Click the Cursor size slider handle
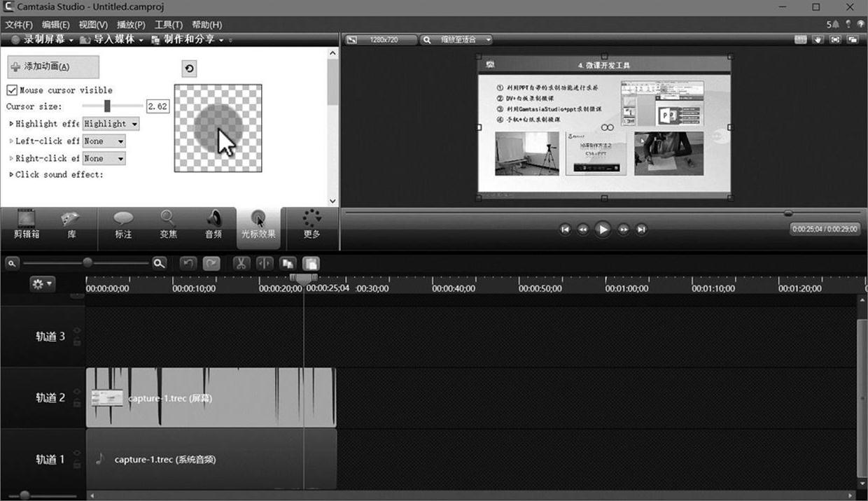The image size is (868, 501). pos(107,106)
